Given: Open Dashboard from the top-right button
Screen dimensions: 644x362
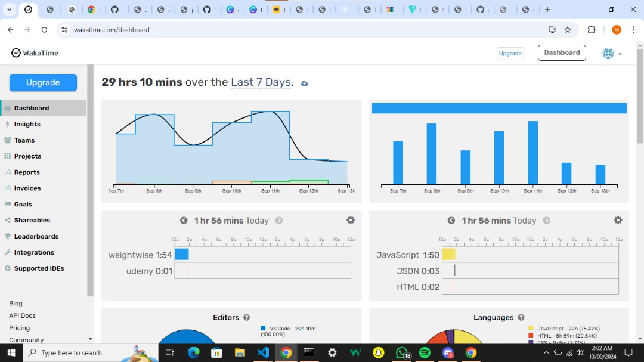Looking at the screenshot, I should [562, 52].
